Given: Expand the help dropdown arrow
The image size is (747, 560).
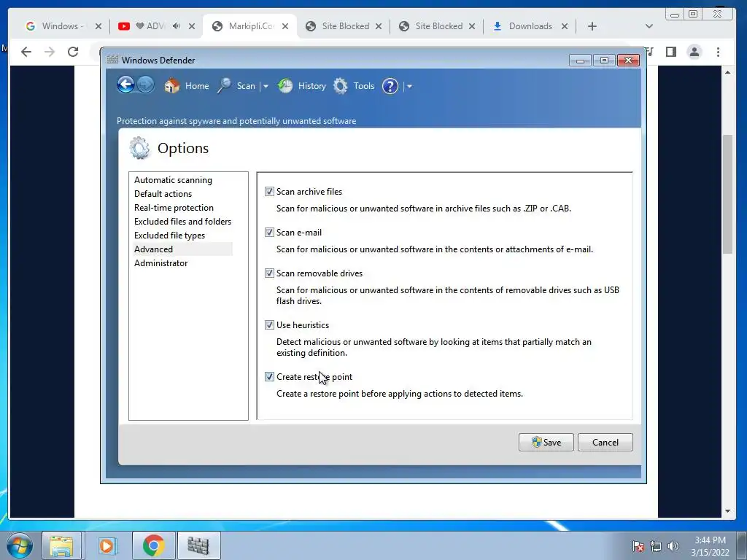Looking at the screenshot, I should tap(409, 86).
